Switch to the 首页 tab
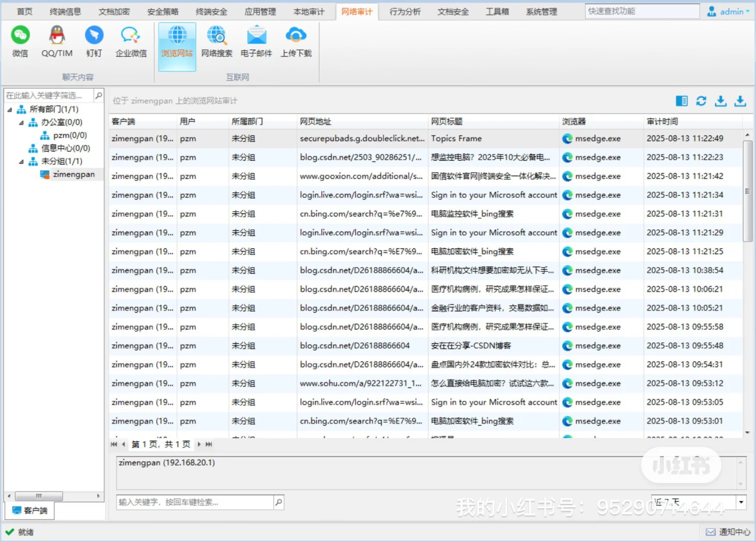 coord(25,12)
